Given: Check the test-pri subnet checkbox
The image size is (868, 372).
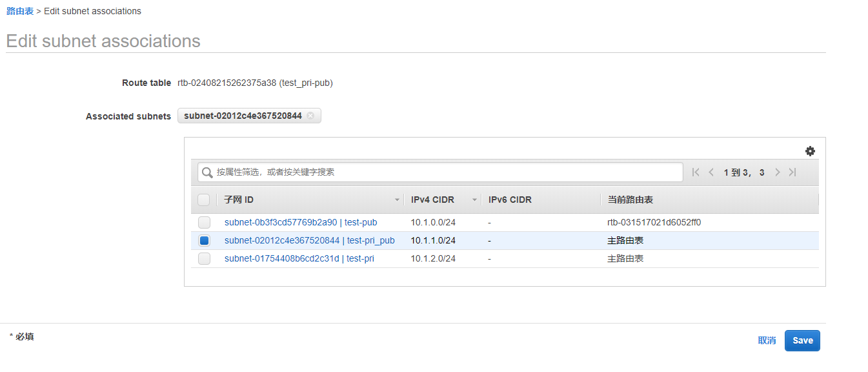Looking at the screenshot, I should (x=204, y=258).
